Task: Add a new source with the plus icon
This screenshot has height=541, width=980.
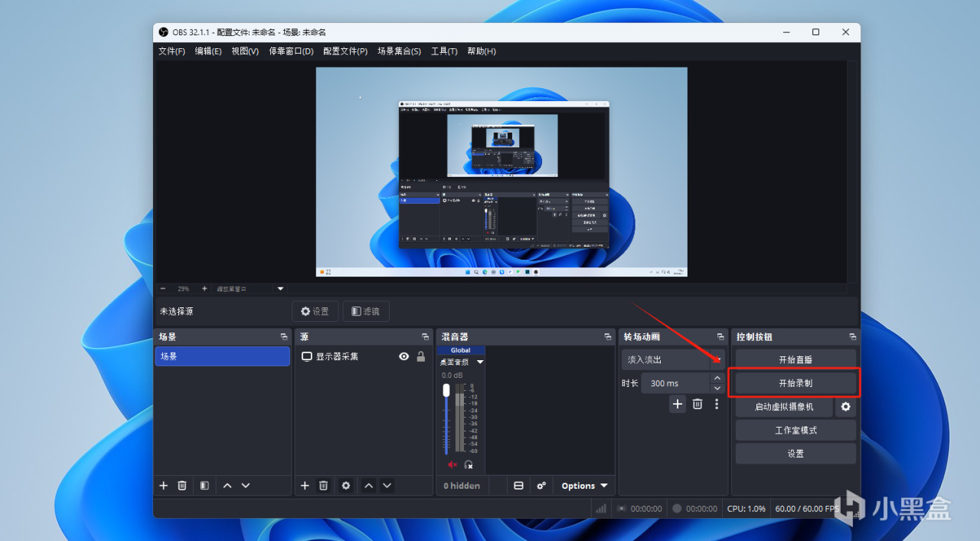Action: point(305,486)
